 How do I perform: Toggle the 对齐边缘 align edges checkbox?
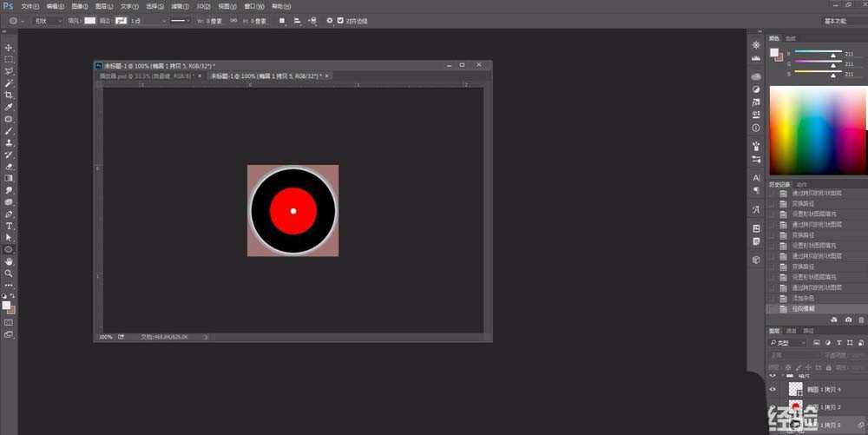[x=339, y=20]
